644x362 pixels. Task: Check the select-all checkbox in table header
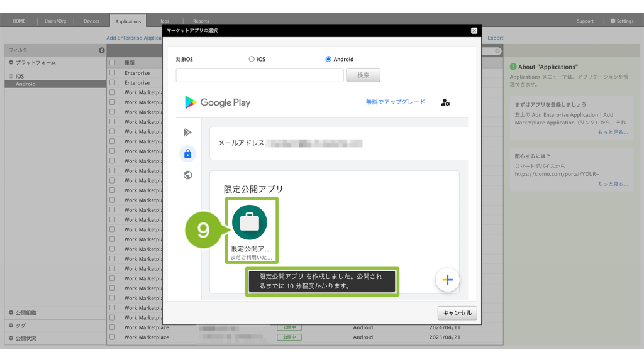point(113,63)
